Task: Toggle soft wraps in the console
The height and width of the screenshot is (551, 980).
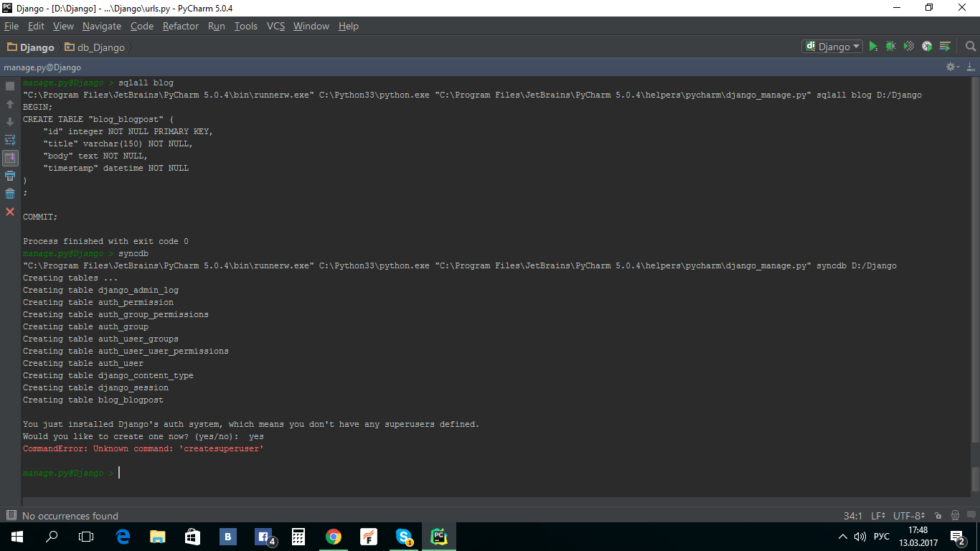Action: [x=10, y=140]
